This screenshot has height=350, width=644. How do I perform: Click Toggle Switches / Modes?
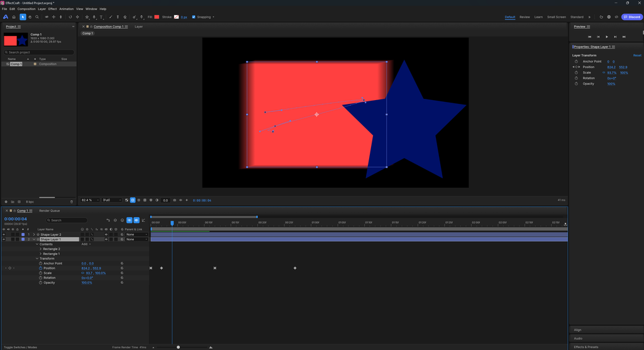[x=20, y=347]
